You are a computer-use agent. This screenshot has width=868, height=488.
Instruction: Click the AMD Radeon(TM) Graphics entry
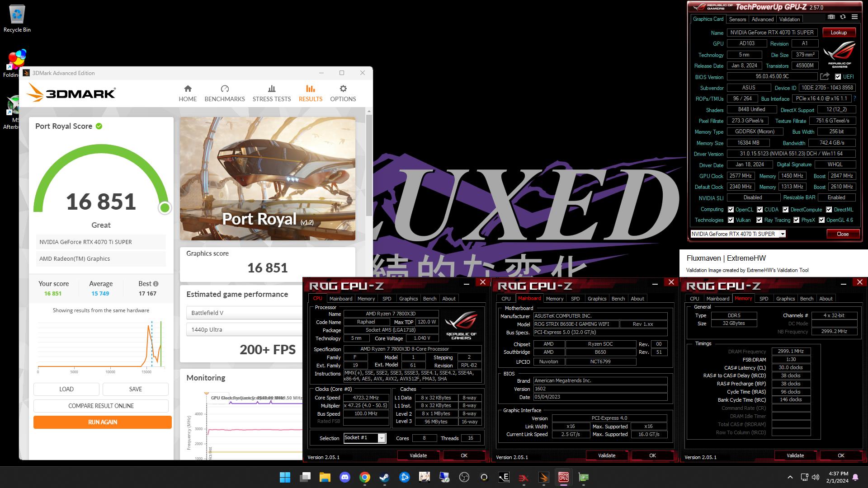[x=101, y=259]
